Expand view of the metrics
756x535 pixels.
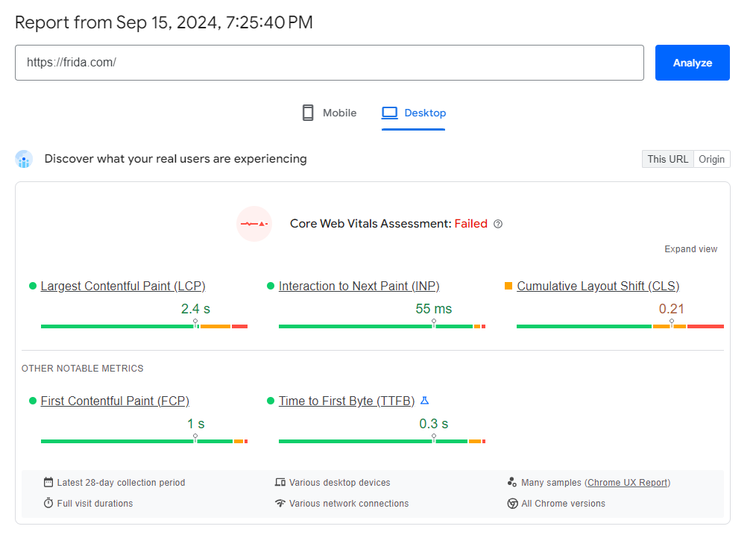[x=690, y=249]
